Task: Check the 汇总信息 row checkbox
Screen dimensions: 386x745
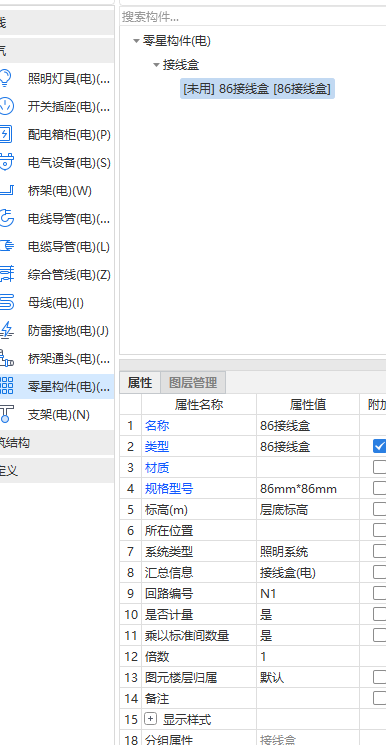Action: click(x=379, y=572)
